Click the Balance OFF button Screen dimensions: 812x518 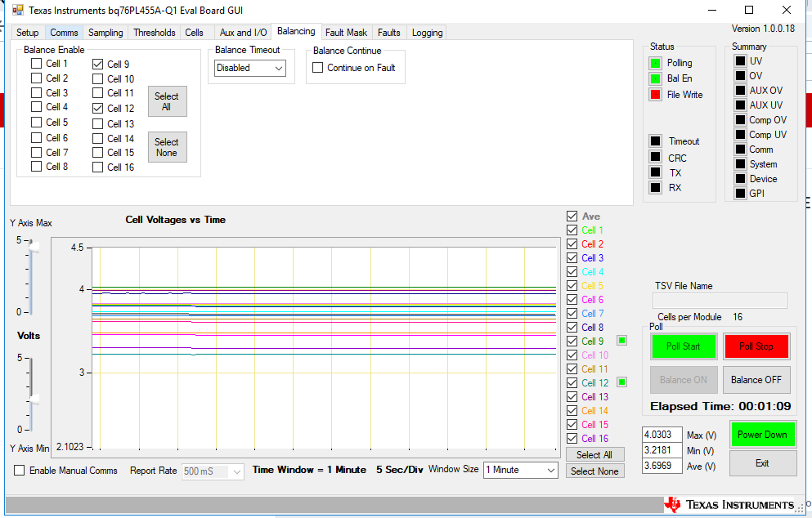756,380
